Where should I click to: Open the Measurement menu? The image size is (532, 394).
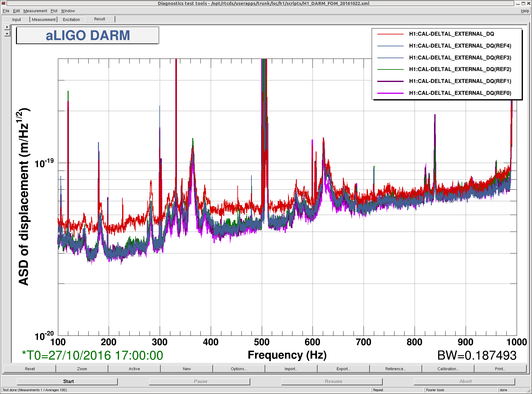pyautogui.click(x=35, y=11)
